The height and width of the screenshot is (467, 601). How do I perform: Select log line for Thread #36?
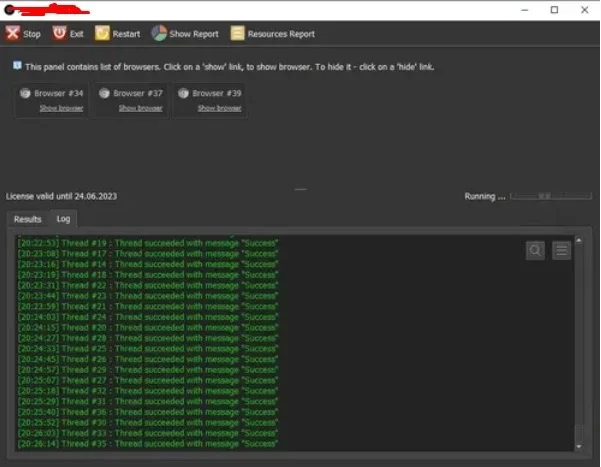coord(148,412)
